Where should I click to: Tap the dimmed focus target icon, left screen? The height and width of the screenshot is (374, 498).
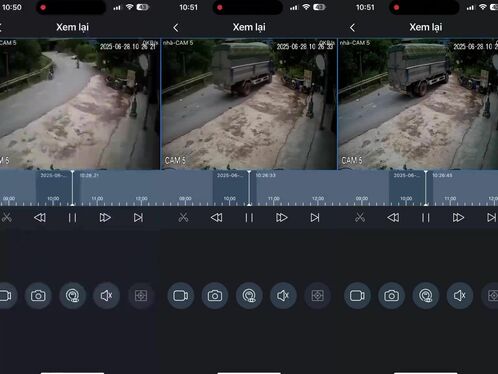[x=141, y=296]
